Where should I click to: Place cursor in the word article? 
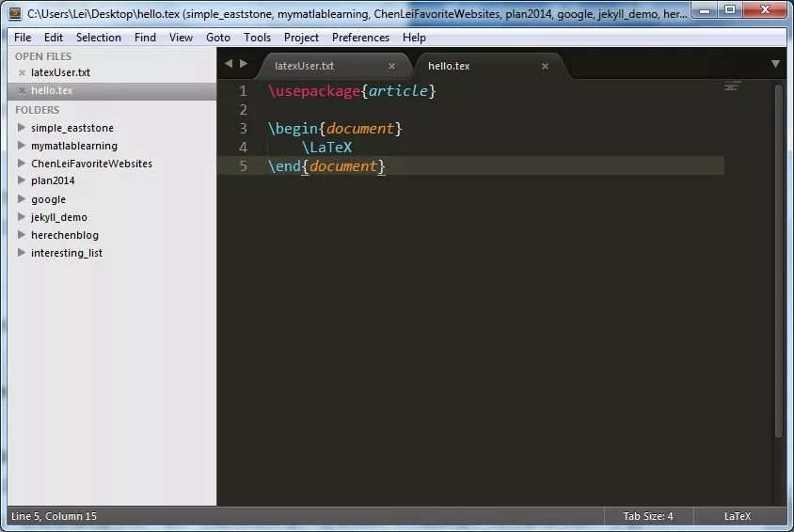pos(398,91)
